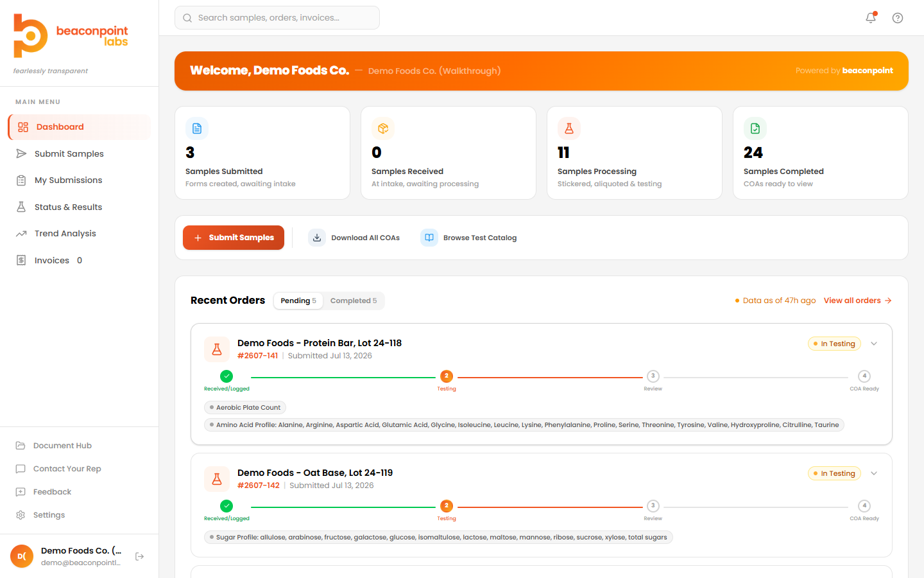
Task: Click the Contact Your Rep chat icon
Action: coord(21,469)
